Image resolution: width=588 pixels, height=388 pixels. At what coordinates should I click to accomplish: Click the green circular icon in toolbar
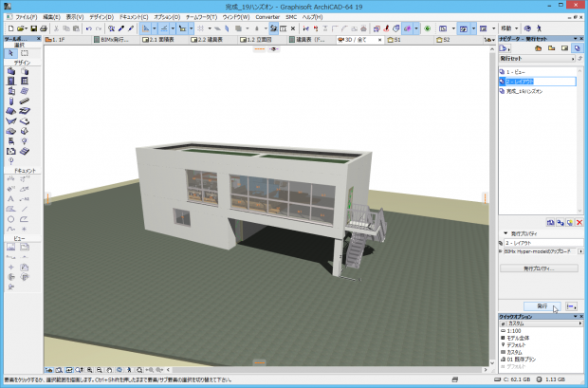[427, 28]
